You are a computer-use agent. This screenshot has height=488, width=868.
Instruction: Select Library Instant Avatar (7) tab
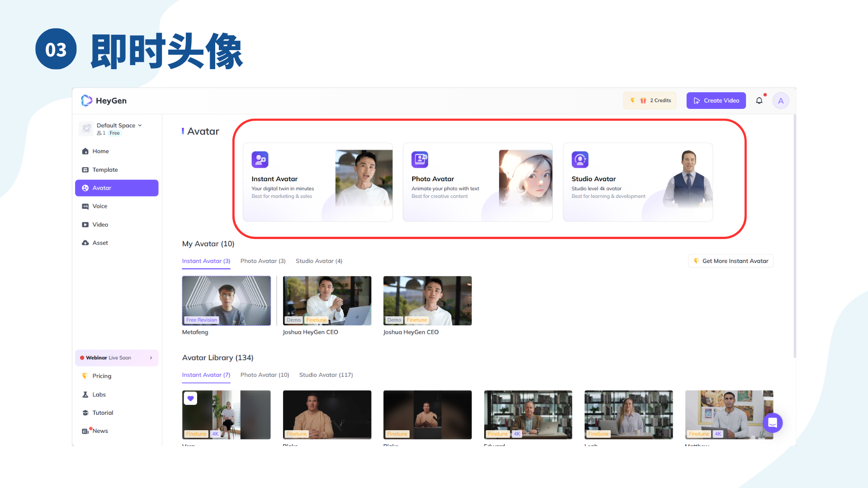(x=206, y=375)
